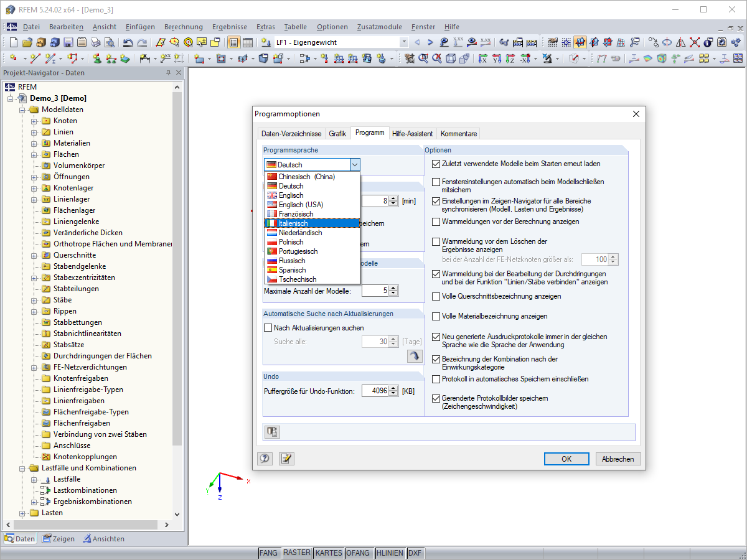
Task: Increase Maximale Anzahl der Modelle spinner
Action: pos(393,288)
